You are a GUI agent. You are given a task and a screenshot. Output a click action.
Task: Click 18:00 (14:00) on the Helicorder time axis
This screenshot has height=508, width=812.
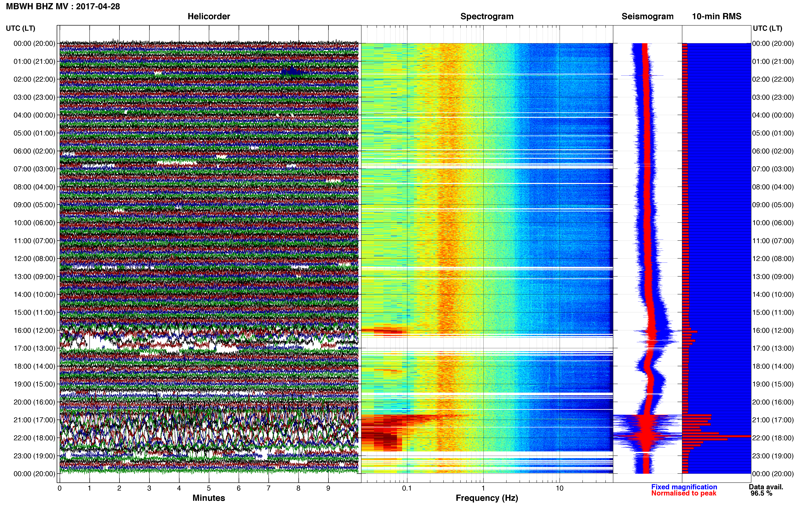[34, 366]
